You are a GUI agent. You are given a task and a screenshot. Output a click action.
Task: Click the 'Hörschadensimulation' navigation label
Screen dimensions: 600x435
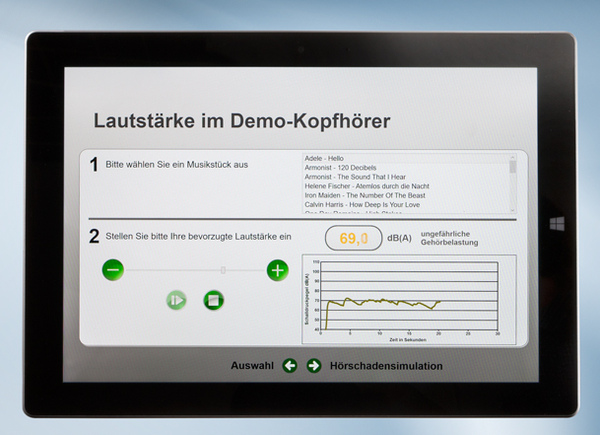point(386,366)
